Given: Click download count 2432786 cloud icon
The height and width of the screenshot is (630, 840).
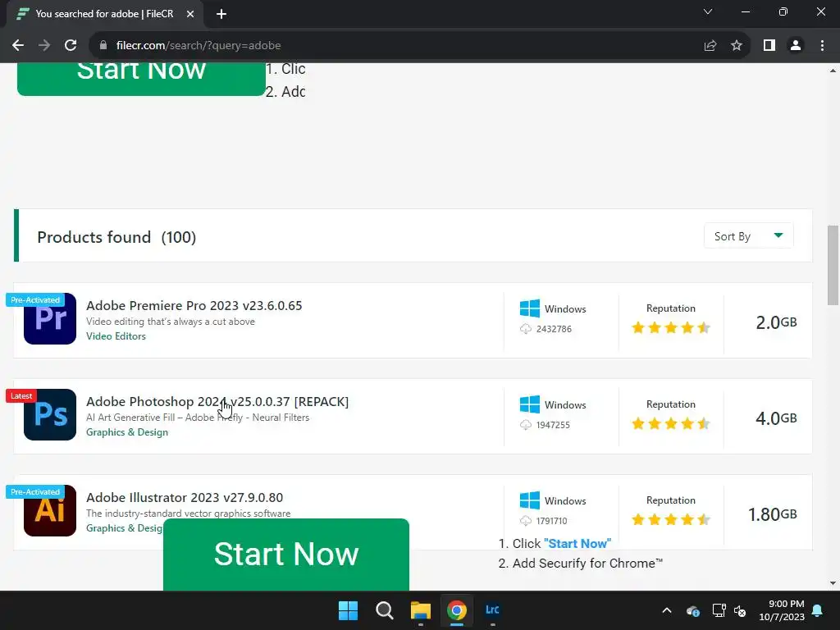Looking at the screenshot, I should (x=526, y=329).
